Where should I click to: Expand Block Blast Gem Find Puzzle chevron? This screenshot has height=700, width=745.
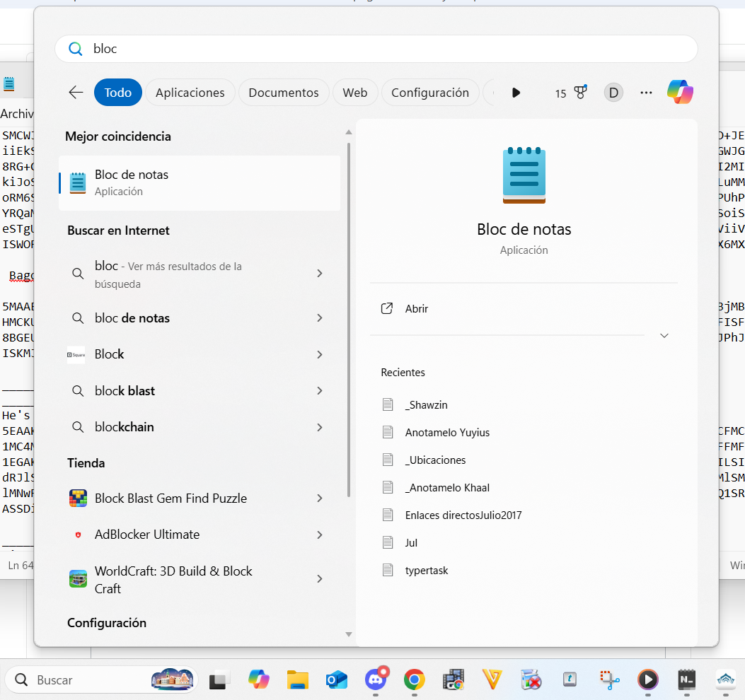pos(320,498)
